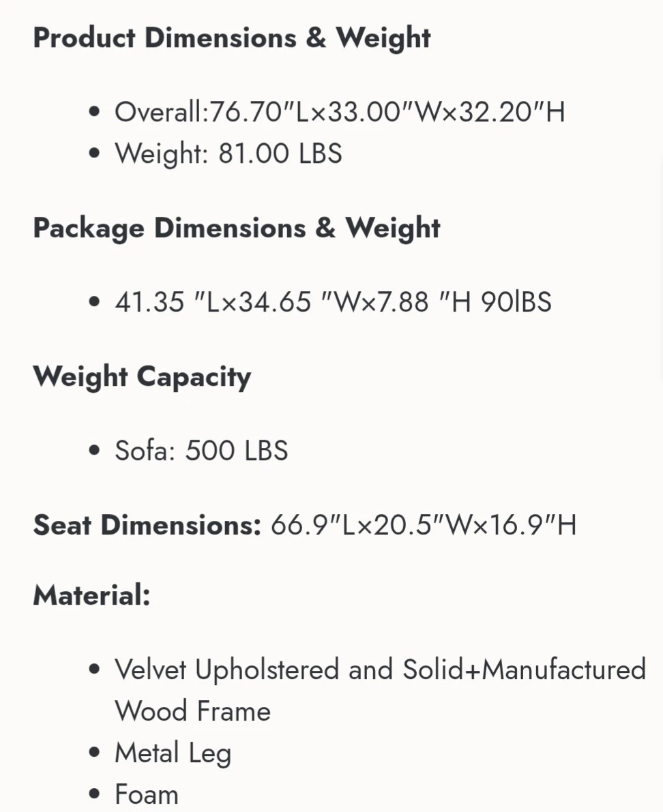Click the bullet point before Overall
The width and height of the screenshot is (663, 812).
[x=93, y=112]
